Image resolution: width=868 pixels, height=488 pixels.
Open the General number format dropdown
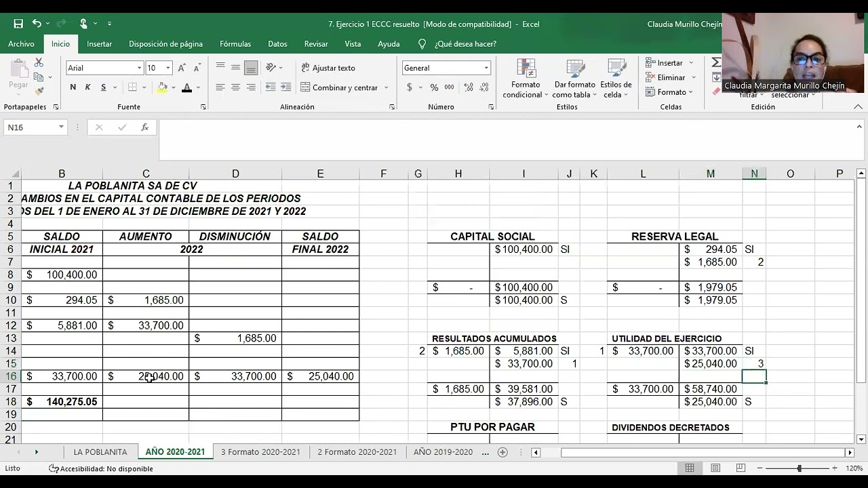(486, 68)
